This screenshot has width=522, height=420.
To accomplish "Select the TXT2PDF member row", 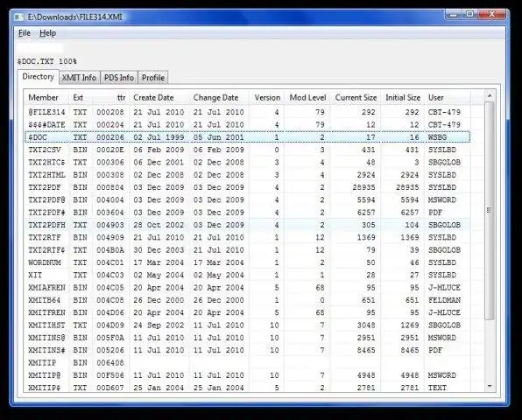I will (x=247, y=187).
